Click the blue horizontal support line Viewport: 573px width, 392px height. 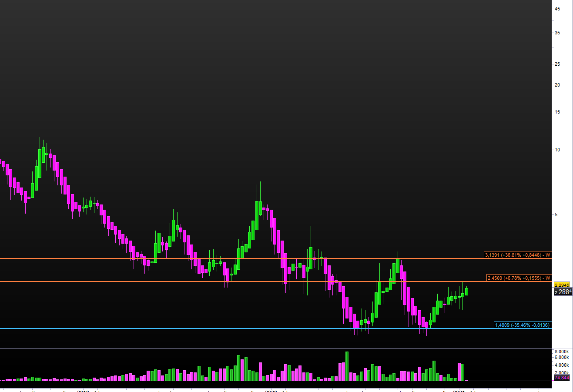(x=261, y=328)
